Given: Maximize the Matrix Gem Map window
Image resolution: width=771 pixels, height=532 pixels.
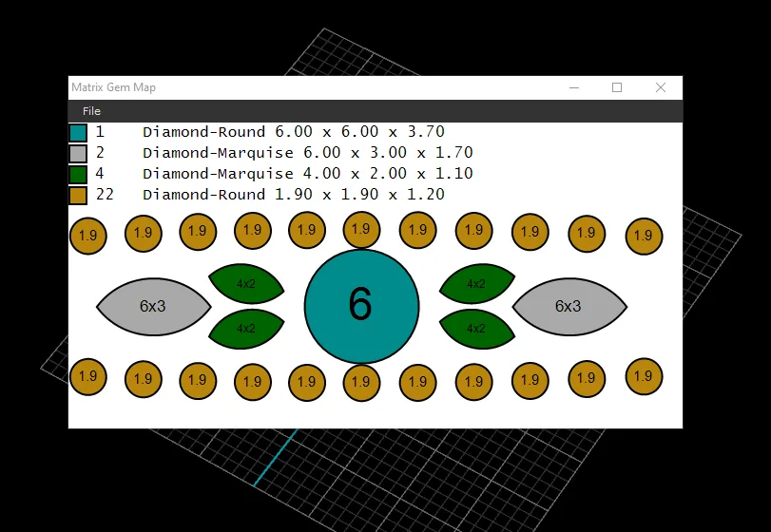Looking at the screenshot, I should (617, 88).
